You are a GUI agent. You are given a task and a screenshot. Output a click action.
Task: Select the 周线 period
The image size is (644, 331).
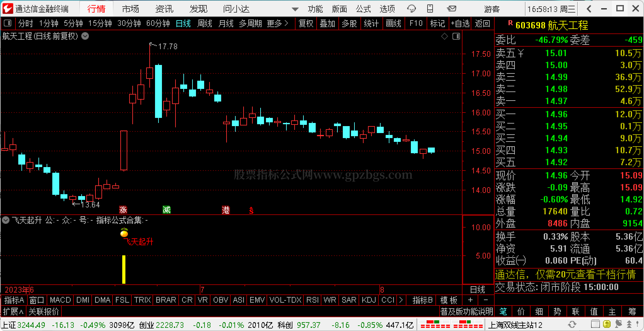click(204, 23)
